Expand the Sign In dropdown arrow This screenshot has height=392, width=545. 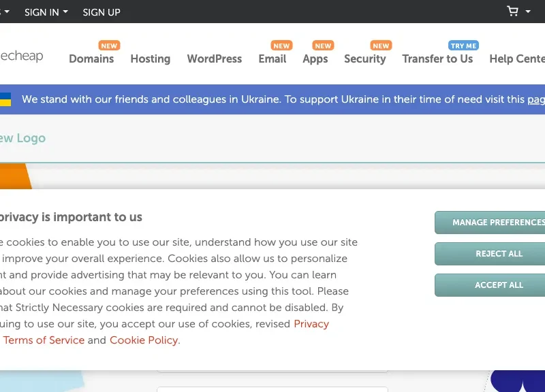click(x=65, y=12)
